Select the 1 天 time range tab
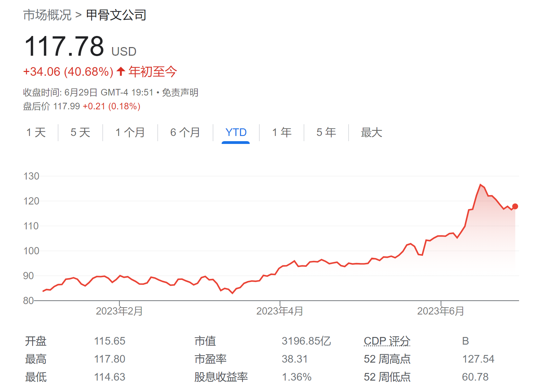 click(36, 132)
